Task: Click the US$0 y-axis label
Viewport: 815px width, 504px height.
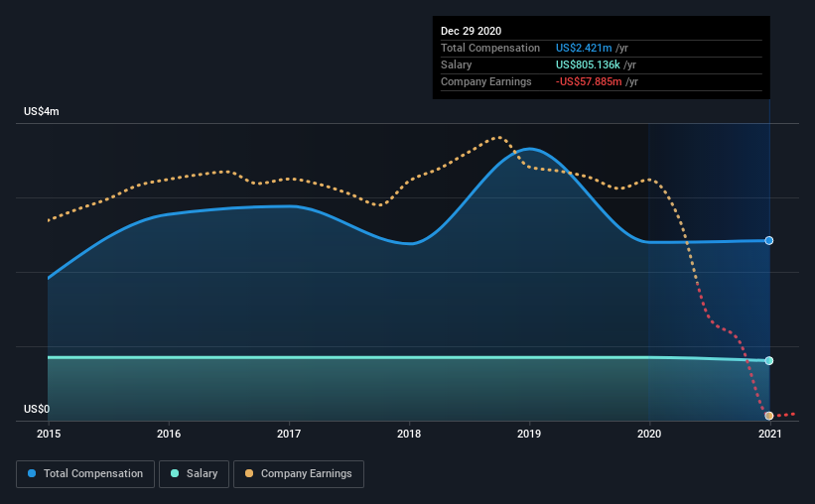Action: (37, 410)
